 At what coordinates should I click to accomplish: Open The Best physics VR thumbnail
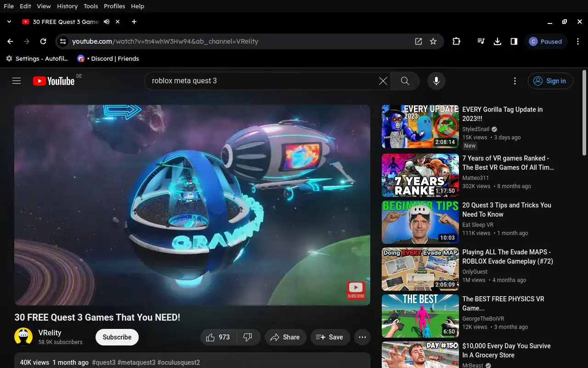tap(420, 316)
